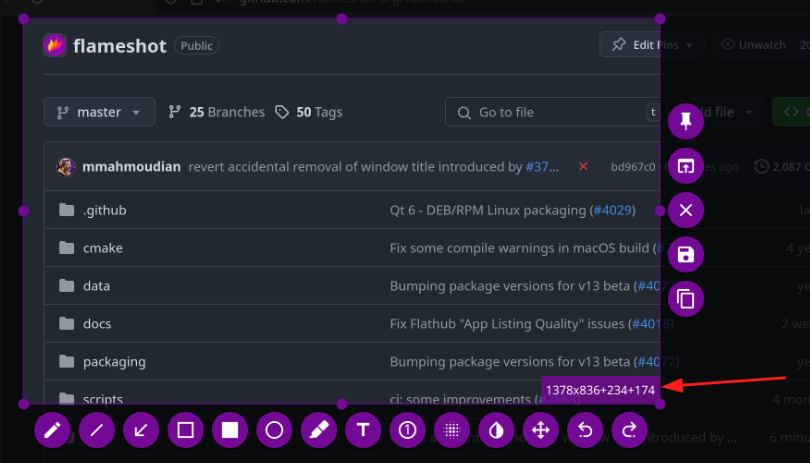The image size is (810, 463).
Task: Click the bottom-right selection handle
Action: [660, 404]
